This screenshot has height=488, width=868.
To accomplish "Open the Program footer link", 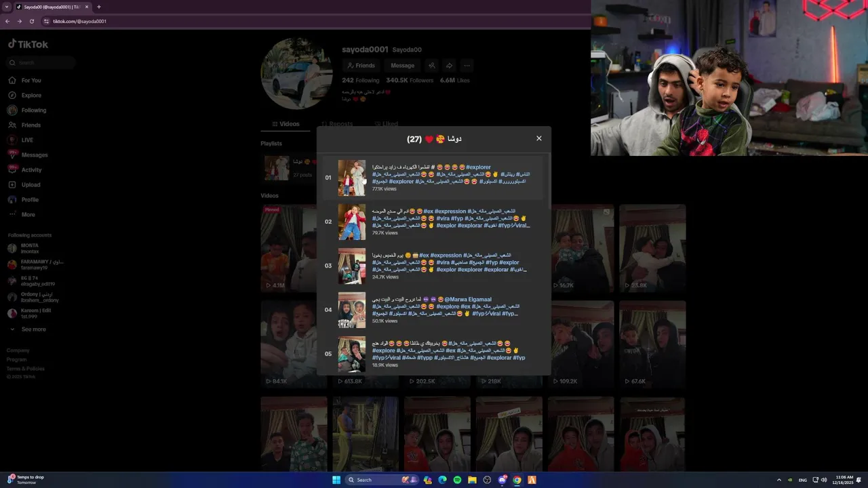I will click(x=17, y=360).
